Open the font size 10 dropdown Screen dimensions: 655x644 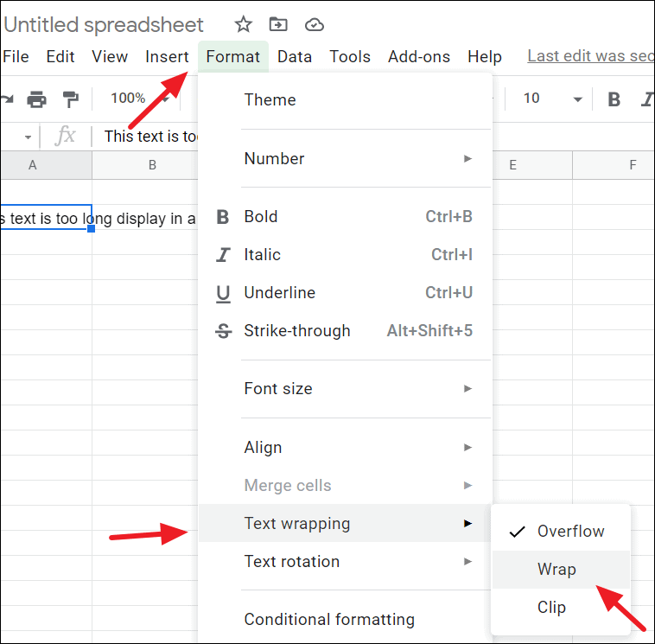(x=553, y=99)
